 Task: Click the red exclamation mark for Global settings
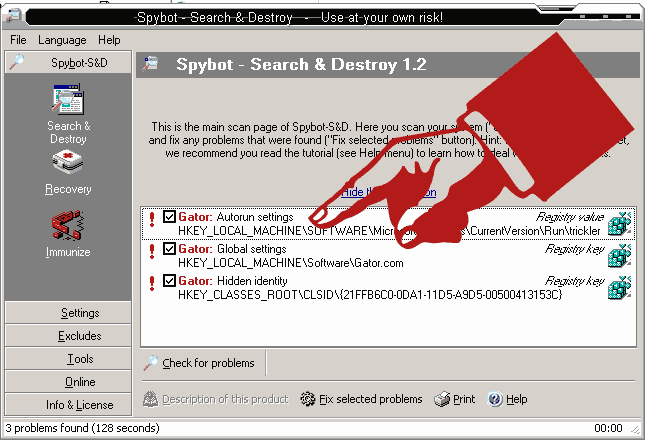[x=152, y=251]
